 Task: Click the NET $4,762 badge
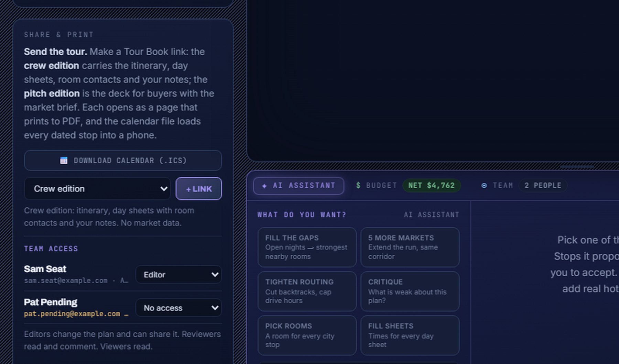coord(431,186)
